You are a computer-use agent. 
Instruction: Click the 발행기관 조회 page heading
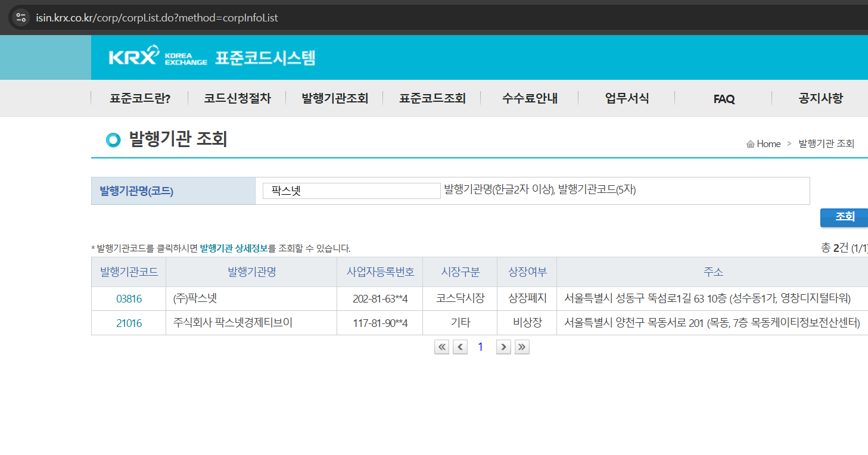tap(178, 139)
